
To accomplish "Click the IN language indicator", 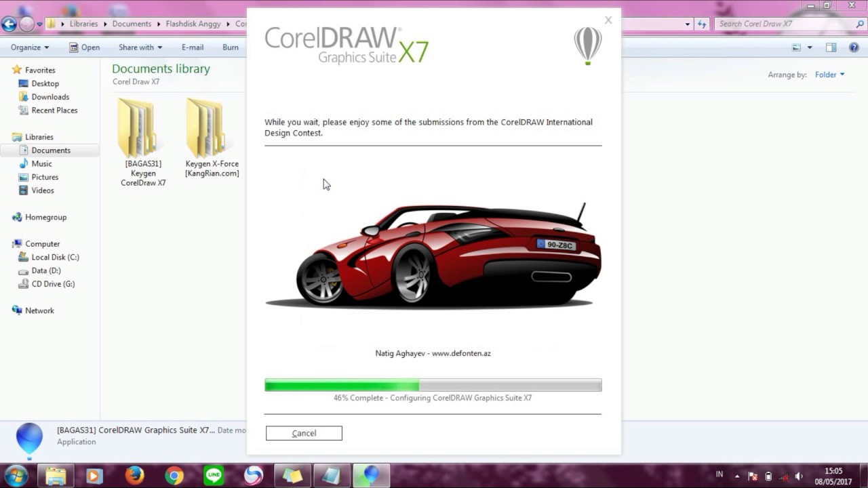I will (719, 474).
